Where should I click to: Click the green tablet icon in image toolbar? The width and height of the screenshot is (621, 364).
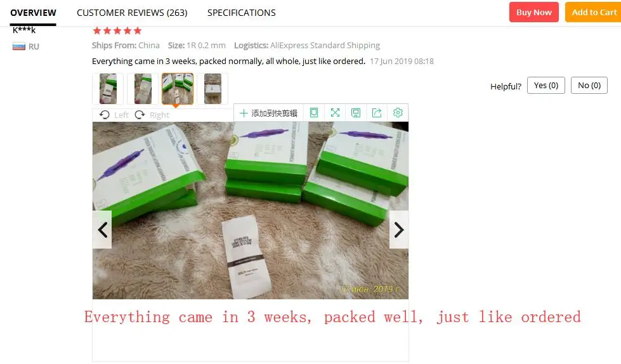(313, 113)
